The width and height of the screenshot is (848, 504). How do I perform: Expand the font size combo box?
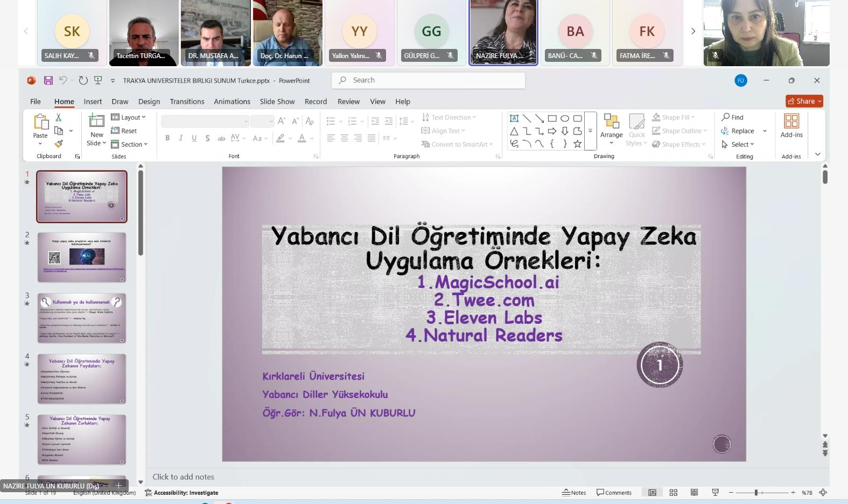(270, 122)
